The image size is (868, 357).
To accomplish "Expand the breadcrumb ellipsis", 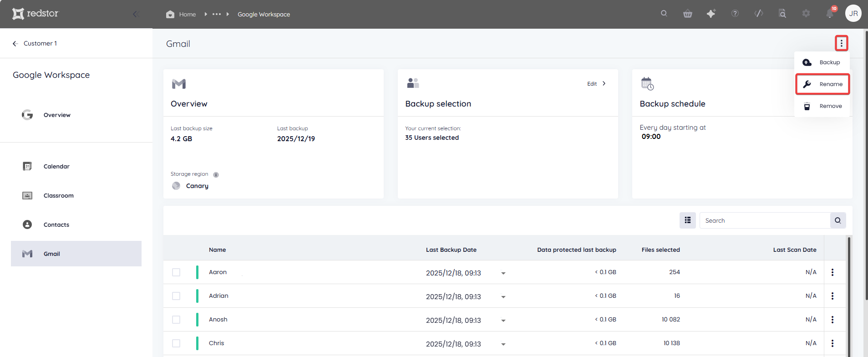I will tap(217, 14).
